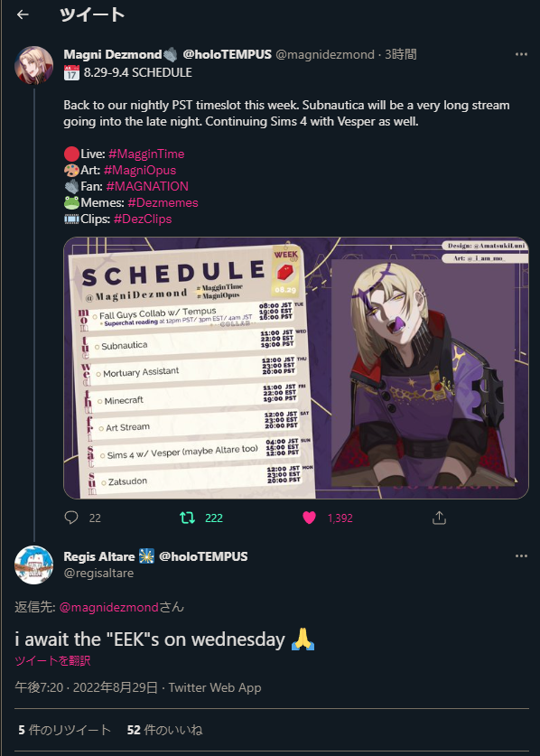View the 52 件のいいね list
The image size is (540, 756).
coord(165,730)
